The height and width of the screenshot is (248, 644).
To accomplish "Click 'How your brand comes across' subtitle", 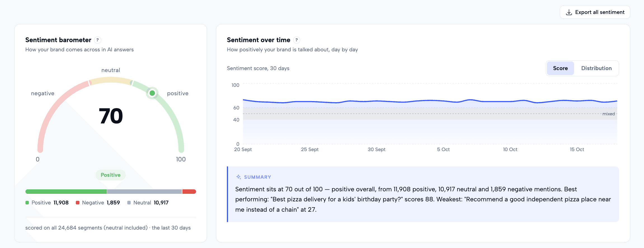I will pyautogui.click(x=79, y=50).
